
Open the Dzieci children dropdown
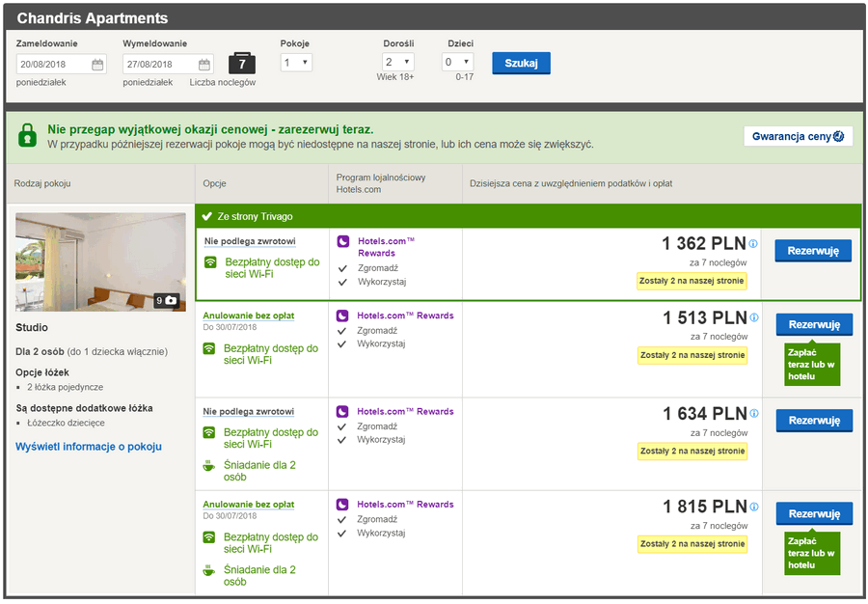[457, 62]
